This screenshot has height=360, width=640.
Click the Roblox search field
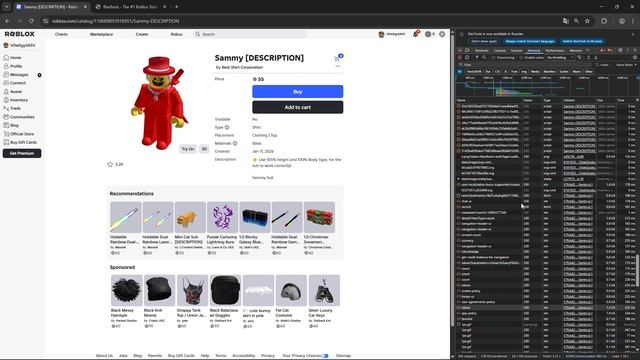click(x=250, y=34)
